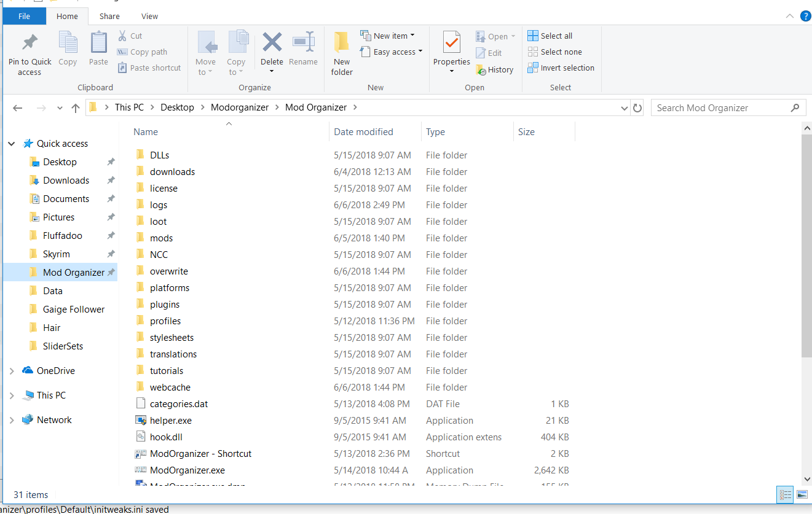This screenshot has height=514, width=812.
Task: Click the Cut scissors icon
Action: (x=122, y=36)
